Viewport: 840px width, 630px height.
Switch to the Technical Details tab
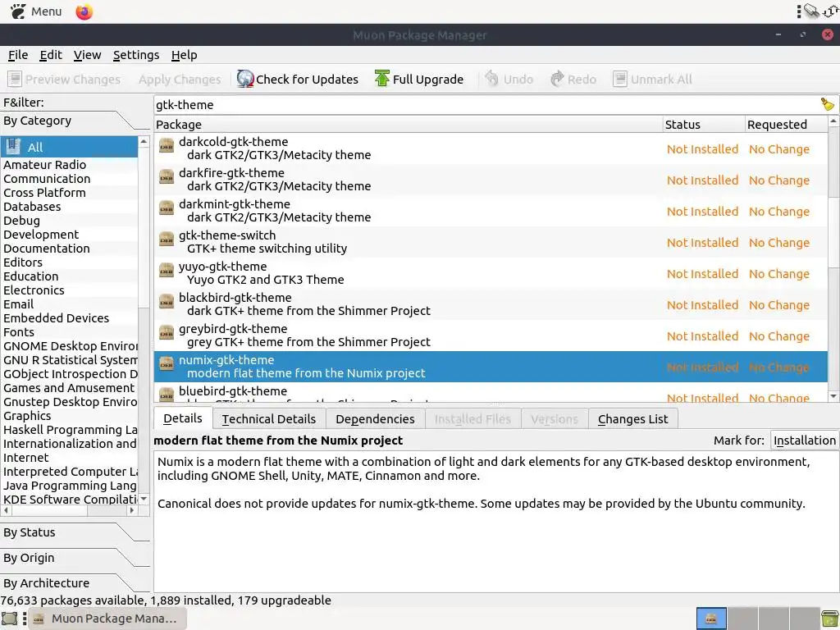(x=269, y=419)
